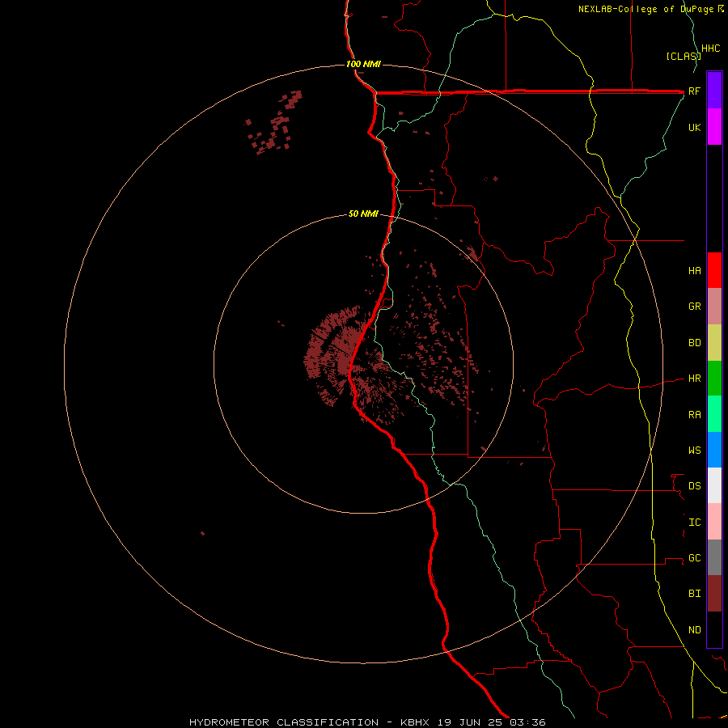Click the 100 NMI range ring label
Screen dimensions: 728x728
point(363,64)
